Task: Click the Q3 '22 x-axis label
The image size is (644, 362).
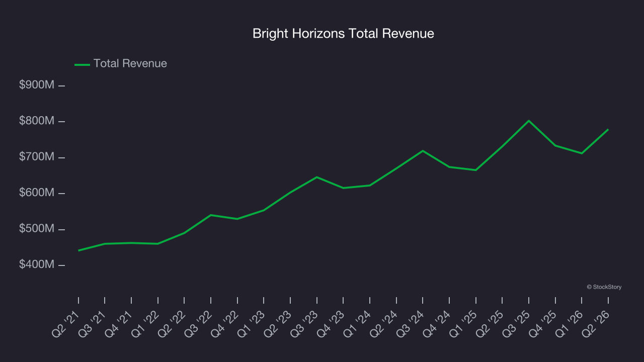Action: (199, 323)
